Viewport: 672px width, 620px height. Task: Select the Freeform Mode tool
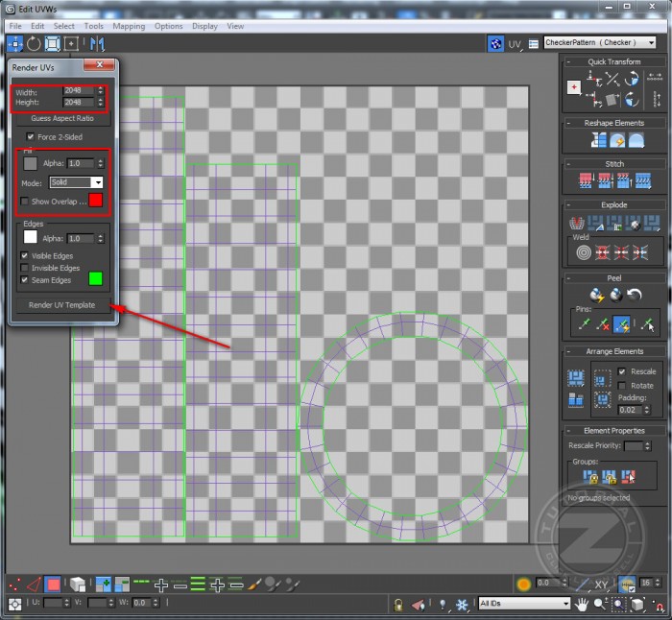[72, 43]
